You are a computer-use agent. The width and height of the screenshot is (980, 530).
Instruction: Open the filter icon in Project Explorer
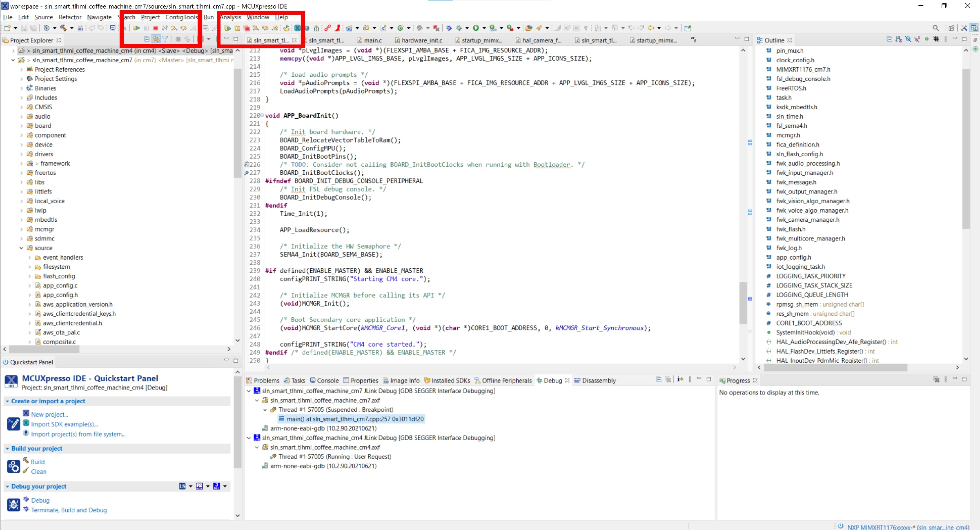coord(165,39)
